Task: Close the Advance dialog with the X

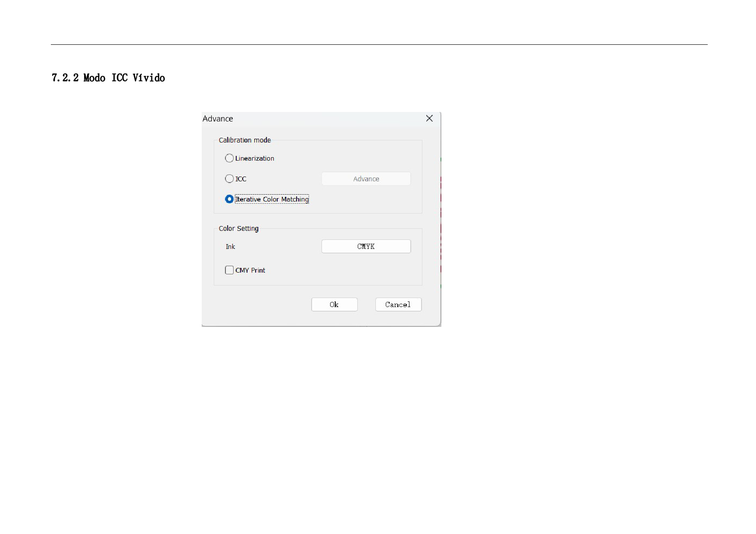Action: coord(429,118)
